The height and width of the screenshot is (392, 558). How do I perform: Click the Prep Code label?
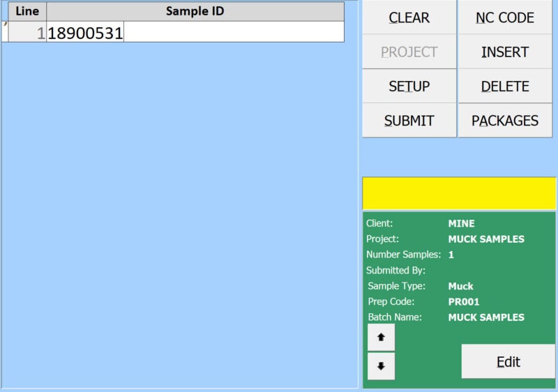point(391,301)
